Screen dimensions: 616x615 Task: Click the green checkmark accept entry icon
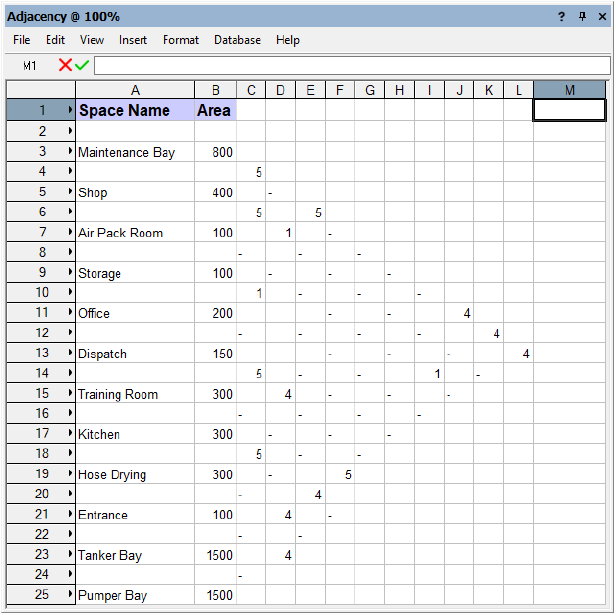(82, 65)
